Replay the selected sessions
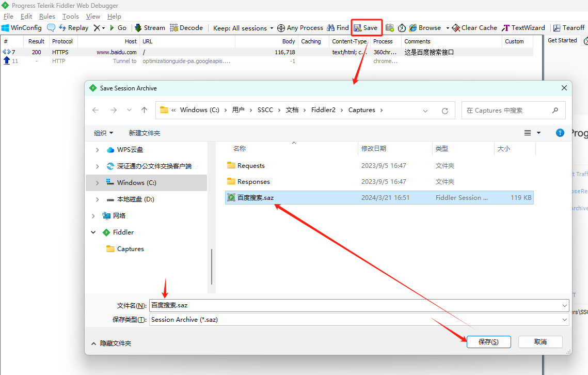The height and width of the screenshot is (375, 588). click(x=73, y=28)
